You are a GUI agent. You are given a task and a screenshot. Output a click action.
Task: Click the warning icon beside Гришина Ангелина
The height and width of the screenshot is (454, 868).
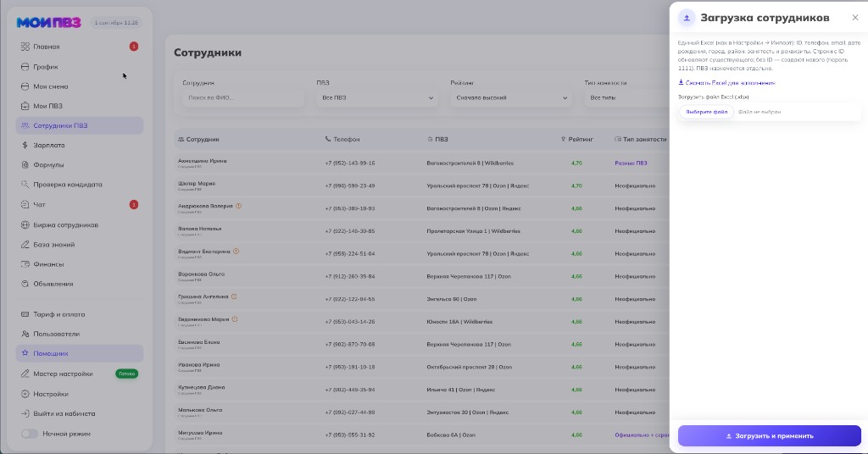234,296
